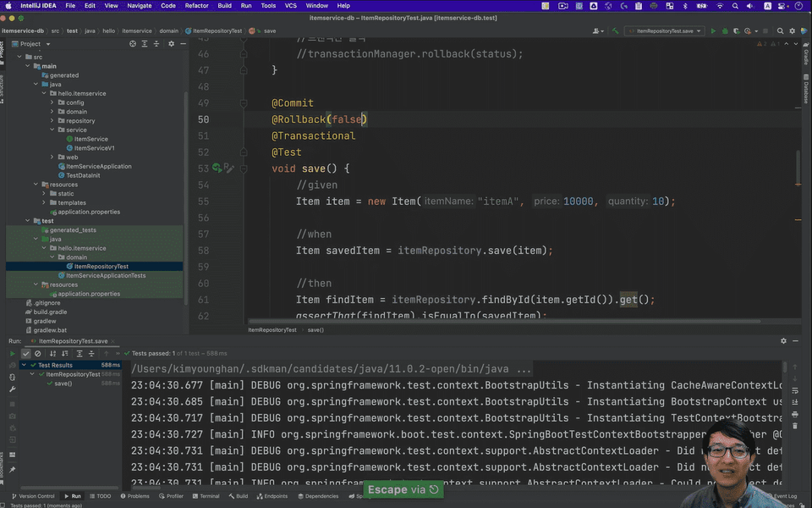Screen dimensions: 812x508
Task: Open ItemServiceV1 class in project tree
Action: (x=94, y=148)
